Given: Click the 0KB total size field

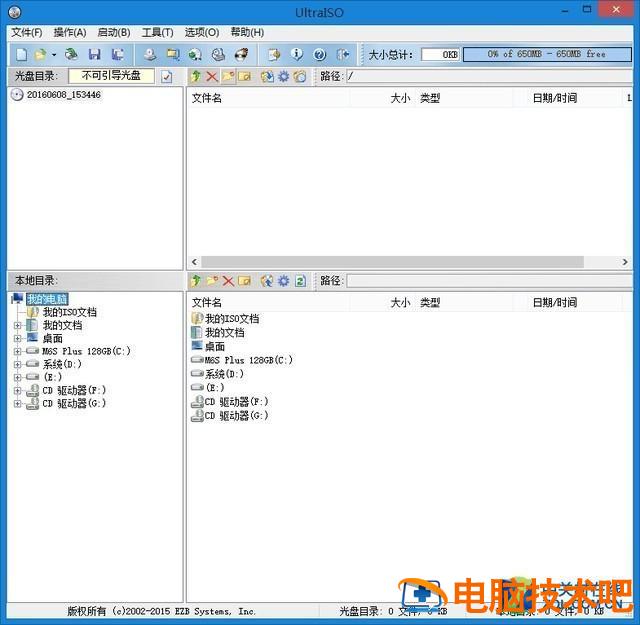Looking at the screenshot, I should [440, 55].
